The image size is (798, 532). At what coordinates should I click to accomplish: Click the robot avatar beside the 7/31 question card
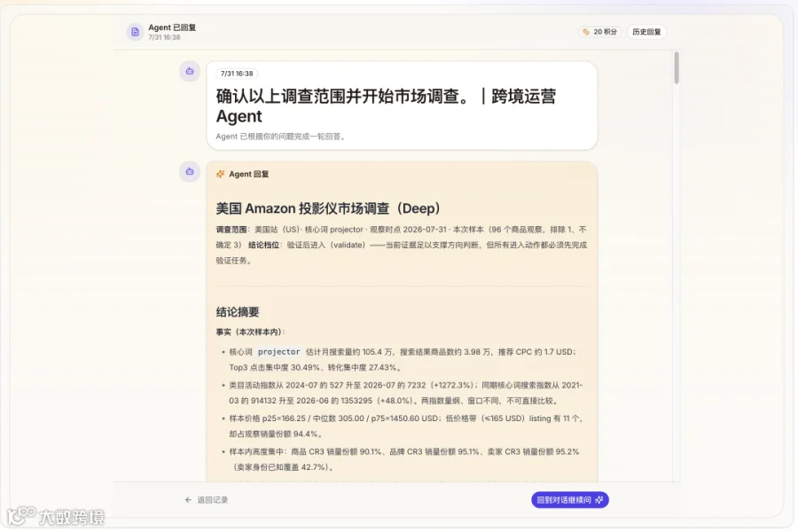pos(190,71)
